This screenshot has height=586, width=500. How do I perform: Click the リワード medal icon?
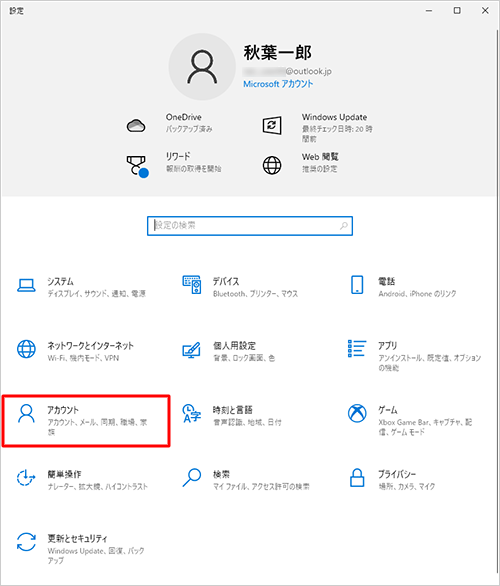point(137,166)
